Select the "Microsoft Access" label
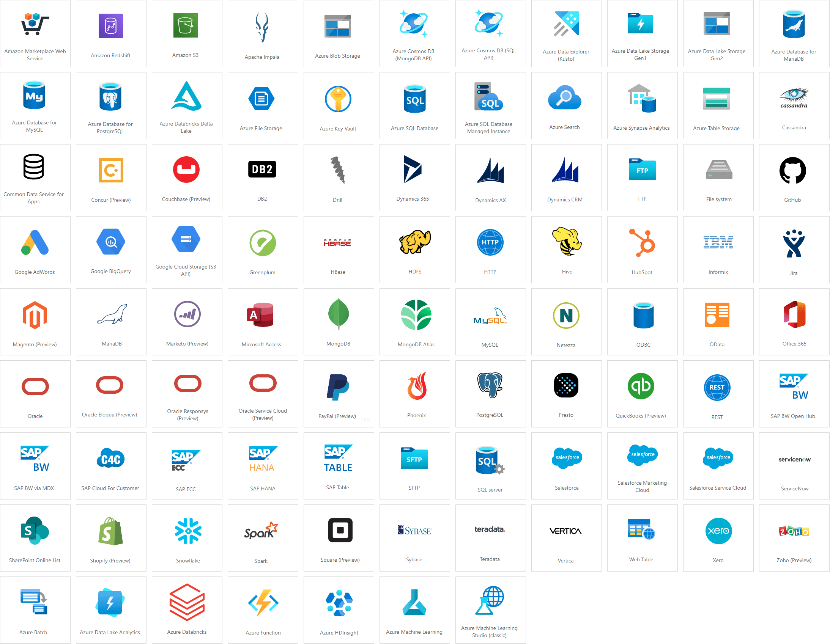830x644 pixels. click(261, 345)
